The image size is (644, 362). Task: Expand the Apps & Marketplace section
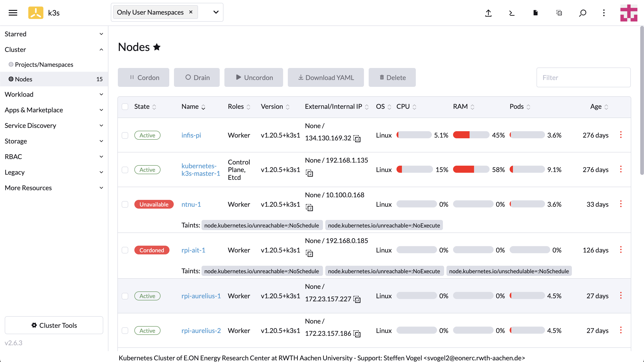click(54, 110)
